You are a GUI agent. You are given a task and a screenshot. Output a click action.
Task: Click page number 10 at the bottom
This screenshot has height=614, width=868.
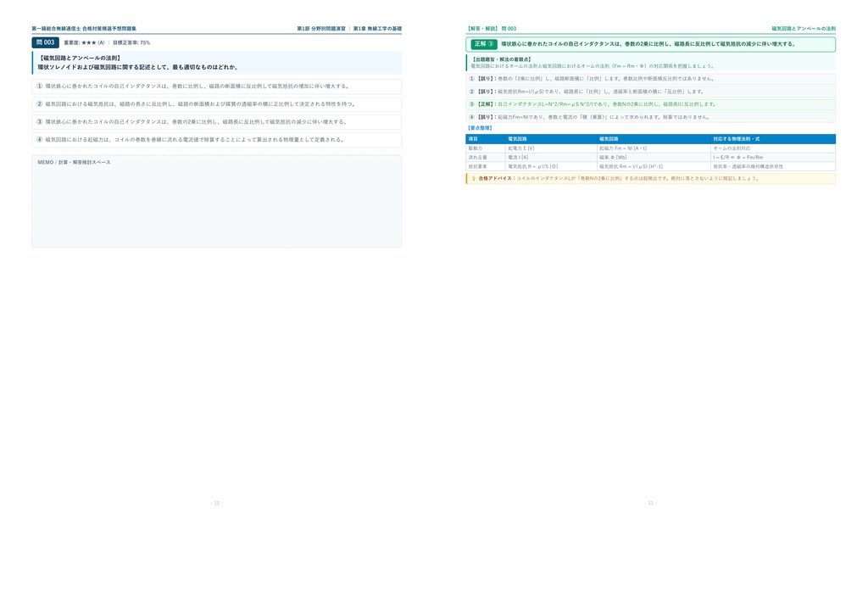point(216,503)
